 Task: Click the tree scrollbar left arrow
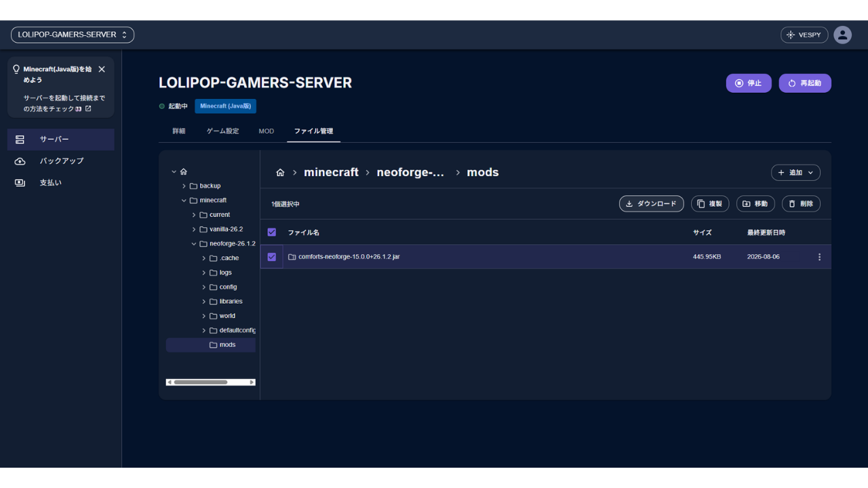click(170, 382)
